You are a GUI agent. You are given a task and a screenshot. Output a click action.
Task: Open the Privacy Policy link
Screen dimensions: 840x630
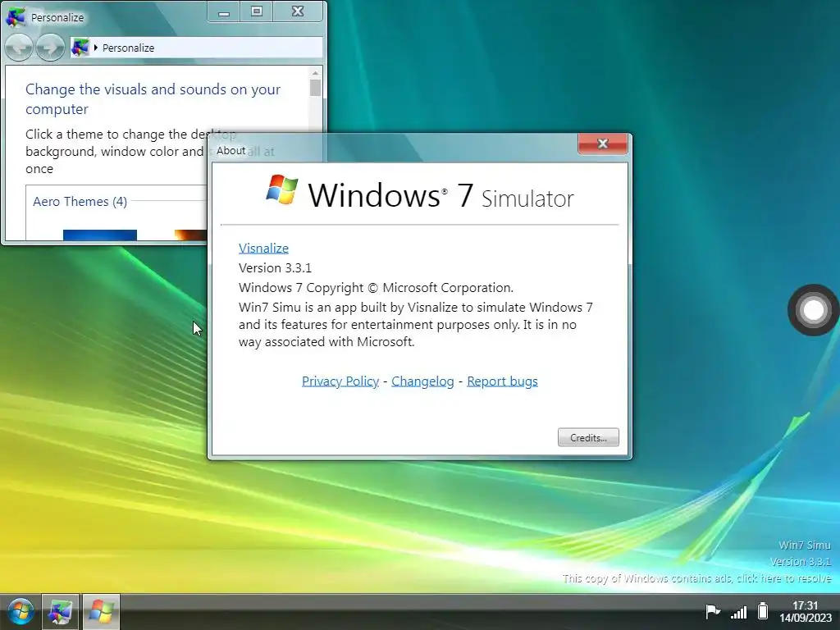[x=340, y=381]
